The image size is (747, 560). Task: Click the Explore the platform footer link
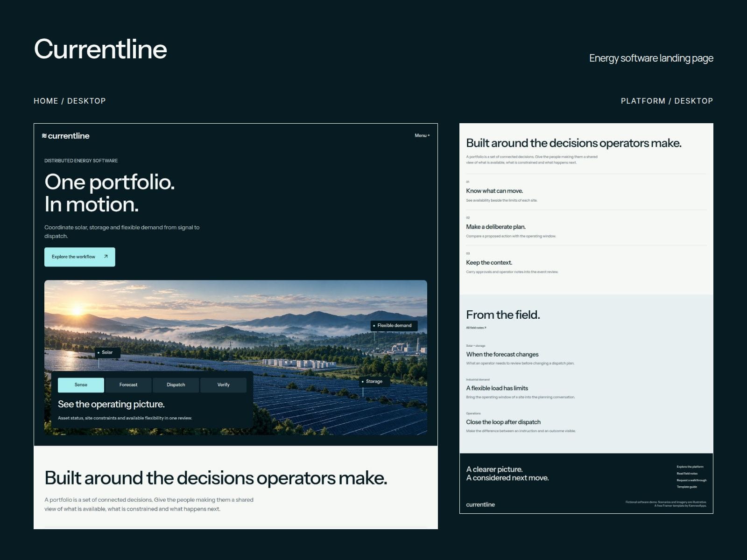click(690, 467)
